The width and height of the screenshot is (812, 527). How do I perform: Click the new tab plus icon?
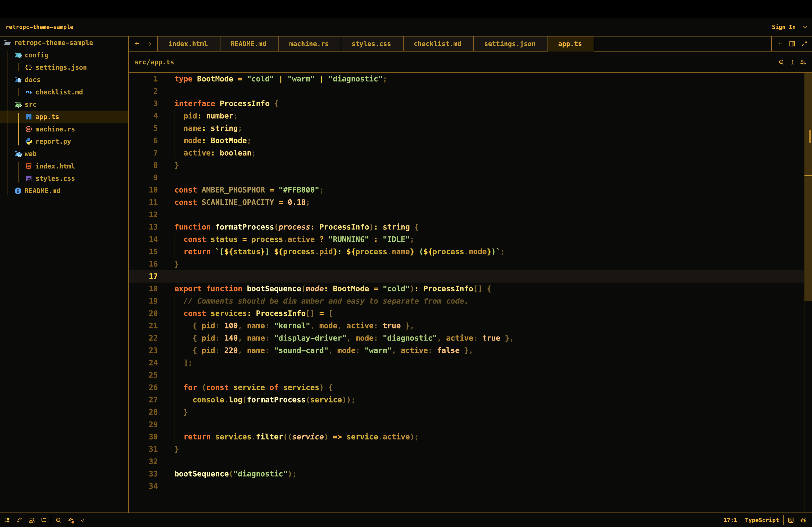pyautogui.click(x=780, y=44)
